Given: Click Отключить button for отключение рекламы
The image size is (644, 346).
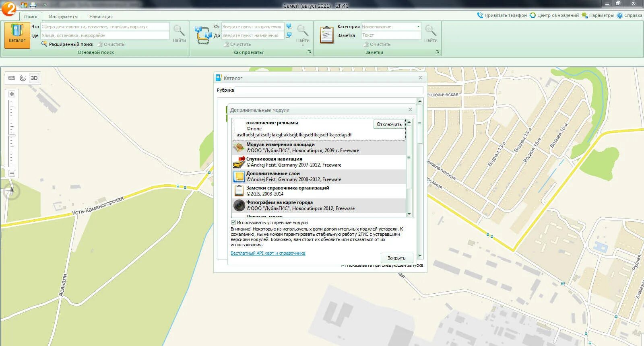Looking at the screenshot, I should click(x=389, y=124).
